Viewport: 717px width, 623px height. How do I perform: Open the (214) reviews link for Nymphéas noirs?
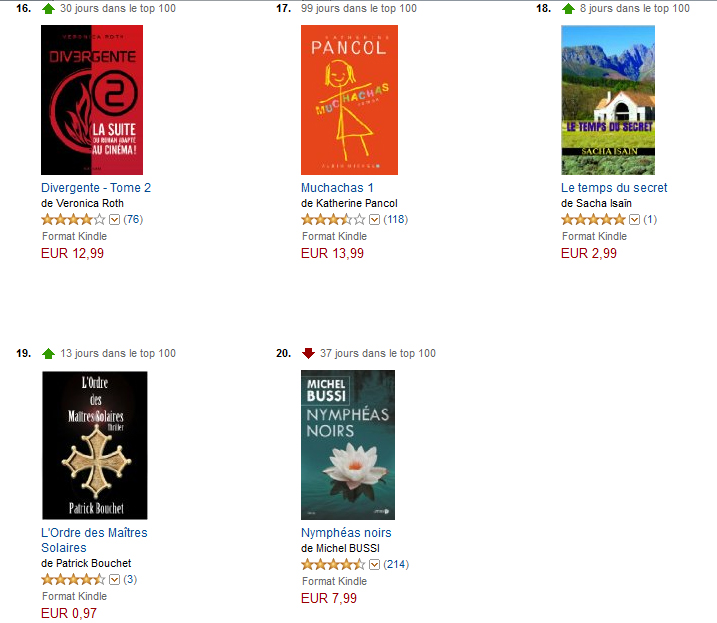point(396,564)
